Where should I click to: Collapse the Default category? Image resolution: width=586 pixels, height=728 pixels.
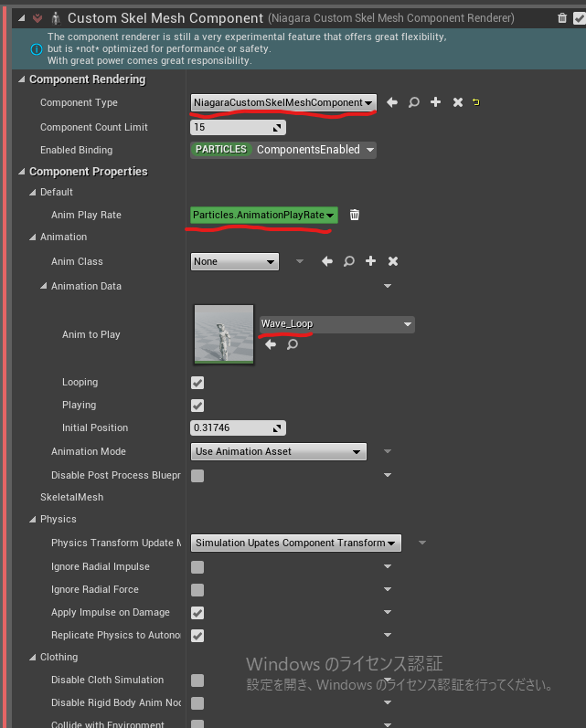32,192
